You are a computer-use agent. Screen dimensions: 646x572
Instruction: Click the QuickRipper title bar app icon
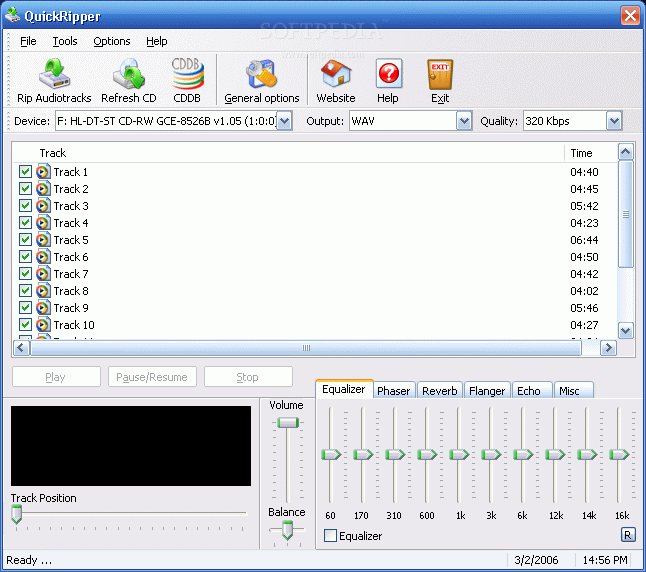point(12,15)
